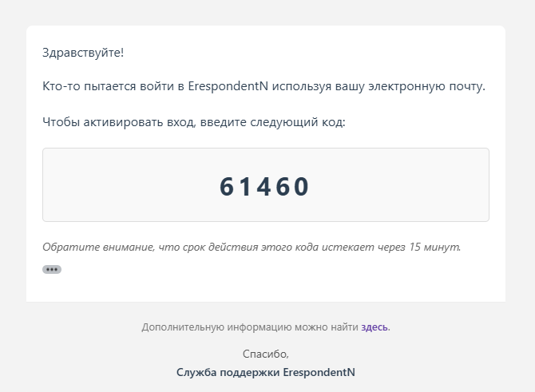The height and width of the screenshot is (392, 535).
Task: Click the "Чтобы активировать вход" instruction line
Action: 109,124
